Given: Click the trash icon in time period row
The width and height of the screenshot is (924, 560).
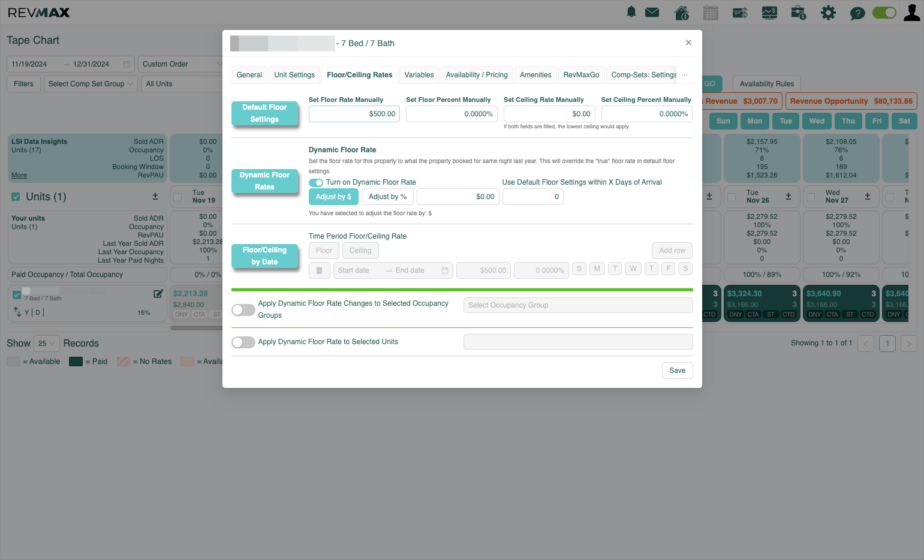Looking at the screenshot, I should 319,270.
